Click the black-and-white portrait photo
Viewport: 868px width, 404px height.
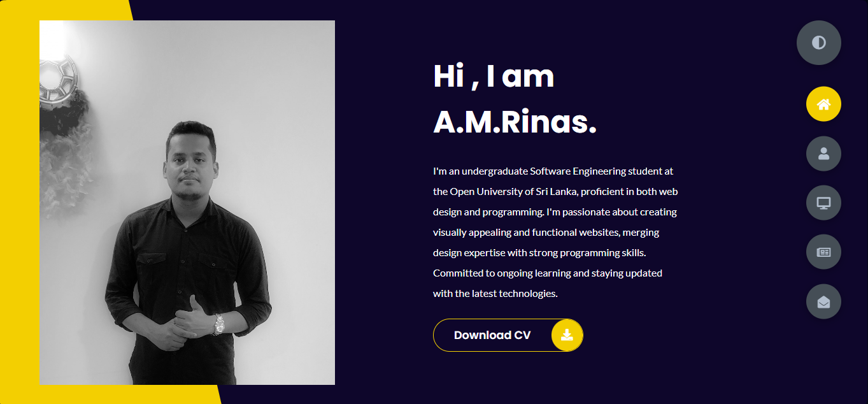point(187,203)
